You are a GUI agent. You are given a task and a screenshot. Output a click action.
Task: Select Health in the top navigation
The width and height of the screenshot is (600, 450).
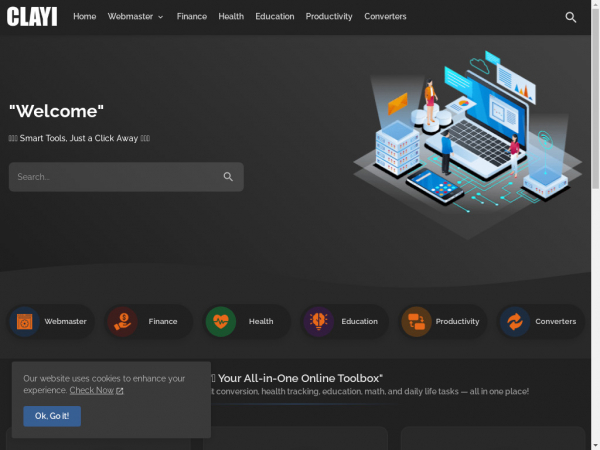[231, 17]
